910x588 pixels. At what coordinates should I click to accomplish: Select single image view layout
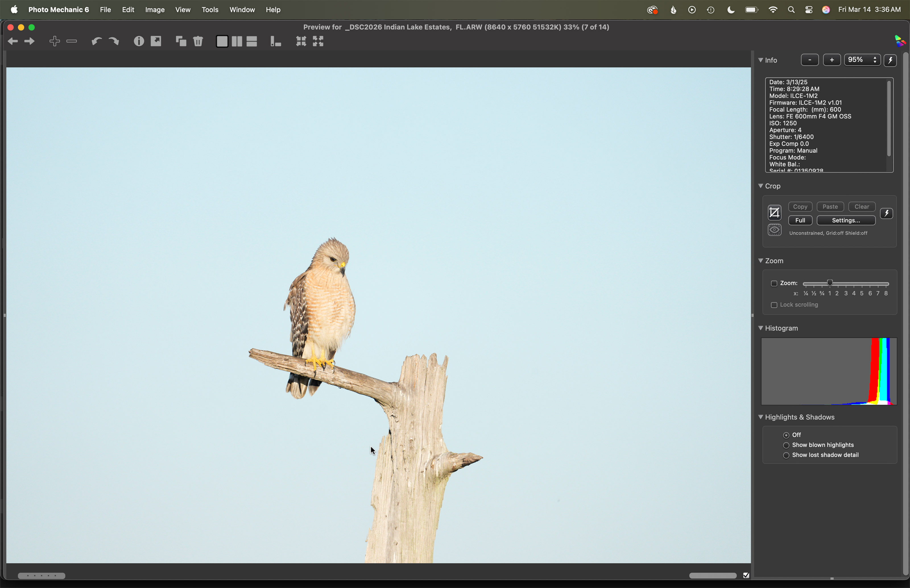point(222,41)
